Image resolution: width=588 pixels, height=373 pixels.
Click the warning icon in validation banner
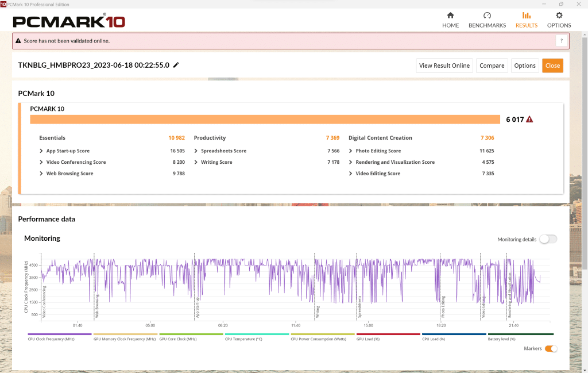[18, 41]
